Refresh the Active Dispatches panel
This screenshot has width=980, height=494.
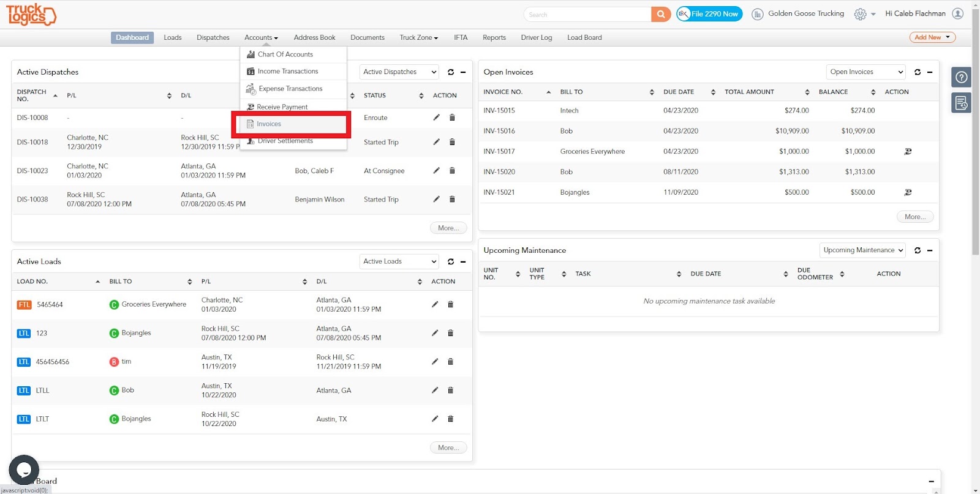pyautogui.click(x=451, y=72)
